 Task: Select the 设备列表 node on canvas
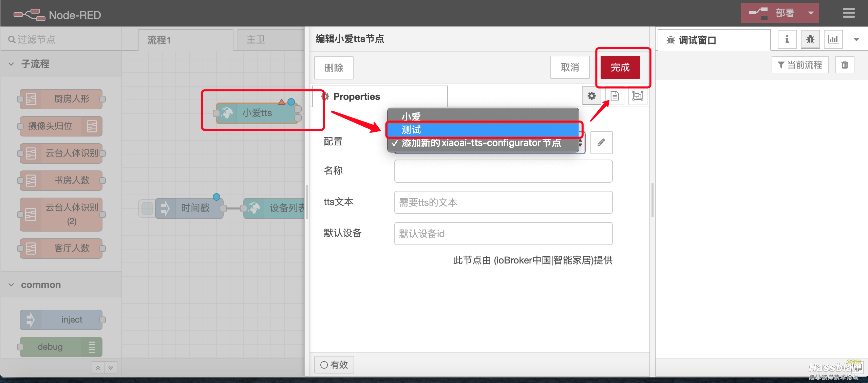(x=274, y=208)
